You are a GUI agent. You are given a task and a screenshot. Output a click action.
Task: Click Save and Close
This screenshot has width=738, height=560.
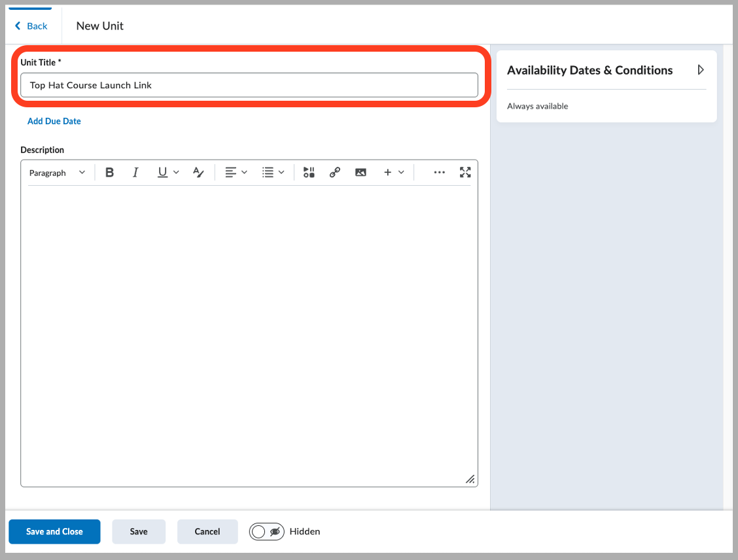(x=54, y=531)
